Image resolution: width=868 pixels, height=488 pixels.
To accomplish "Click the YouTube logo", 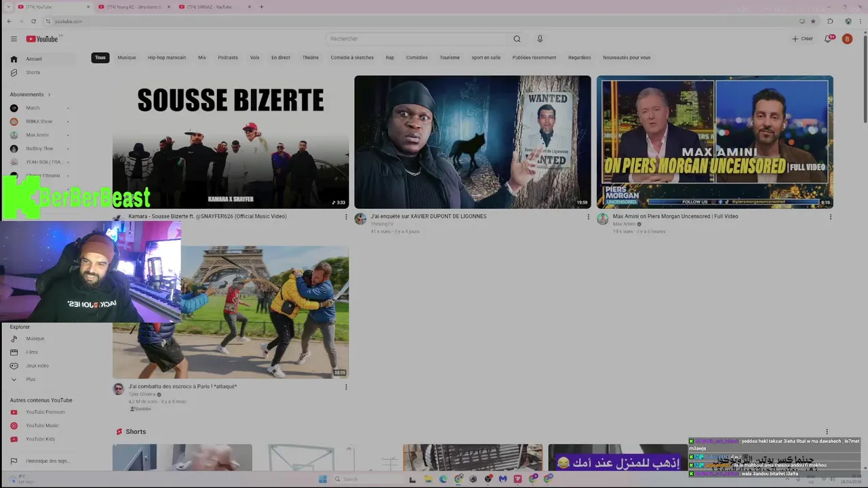I will (x=42, y=39).
